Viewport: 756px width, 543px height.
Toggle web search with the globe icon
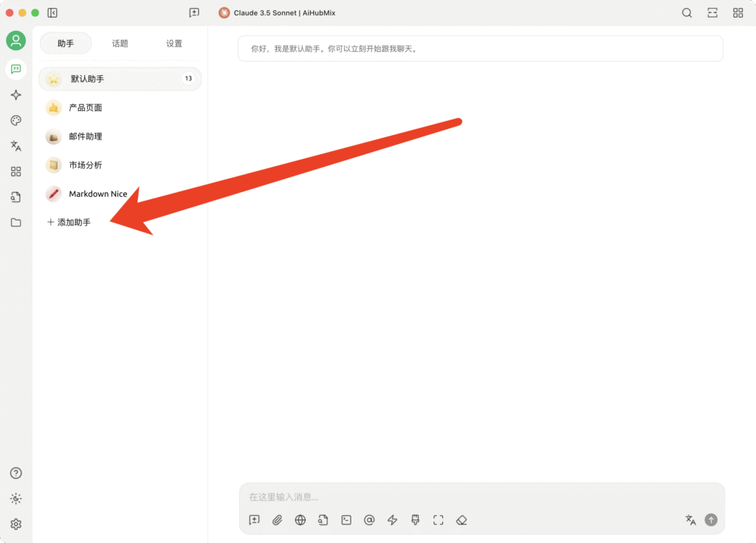tap(300, 520)
